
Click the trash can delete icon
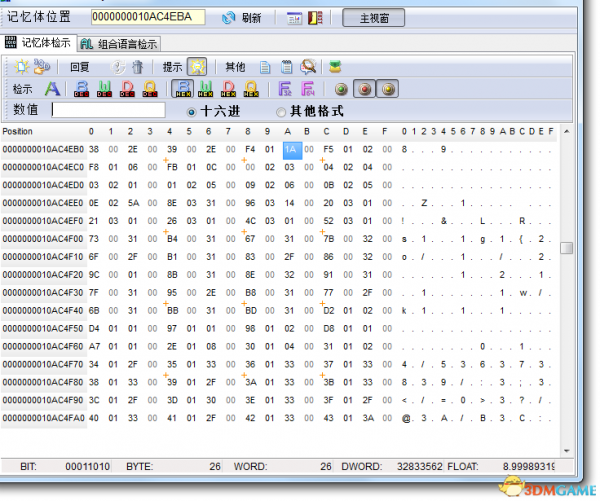137,66
